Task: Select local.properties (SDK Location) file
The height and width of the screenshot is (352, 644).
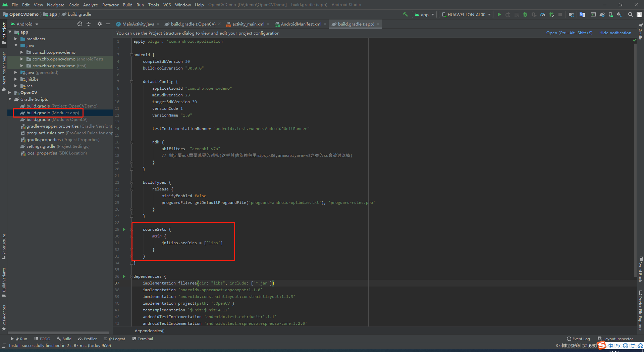Action: [54, 153]
